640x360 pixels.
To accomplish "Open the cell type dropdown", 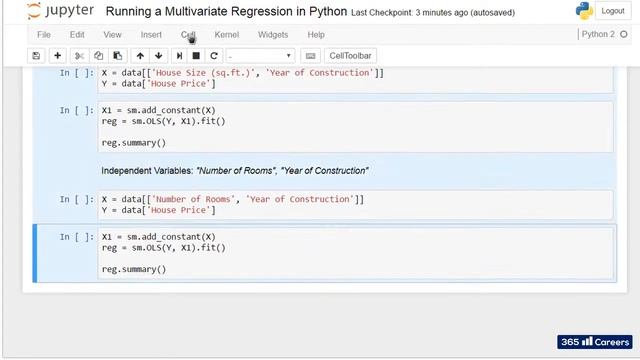I will click(x=260, y=56).
